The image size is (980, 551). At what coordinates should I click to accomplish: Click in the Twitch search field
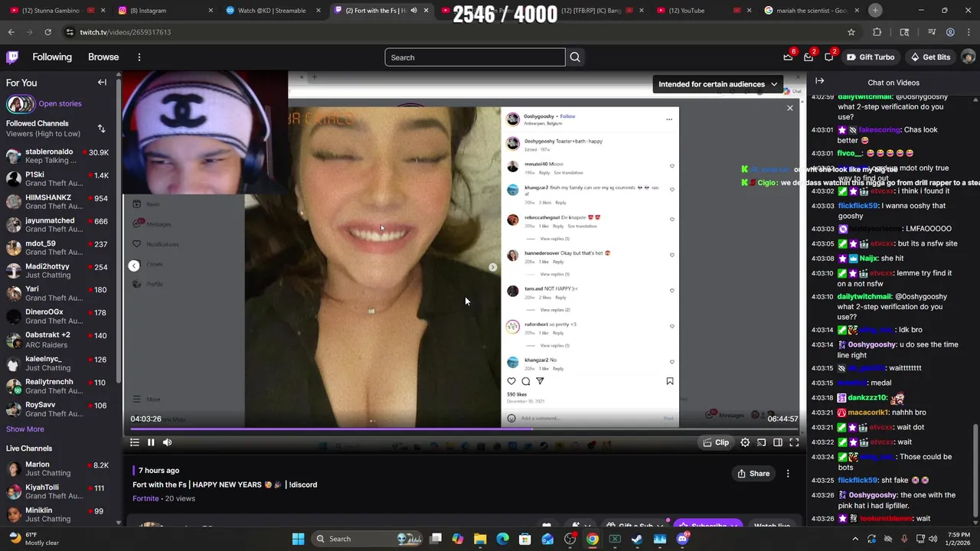(x=475, y=57)
